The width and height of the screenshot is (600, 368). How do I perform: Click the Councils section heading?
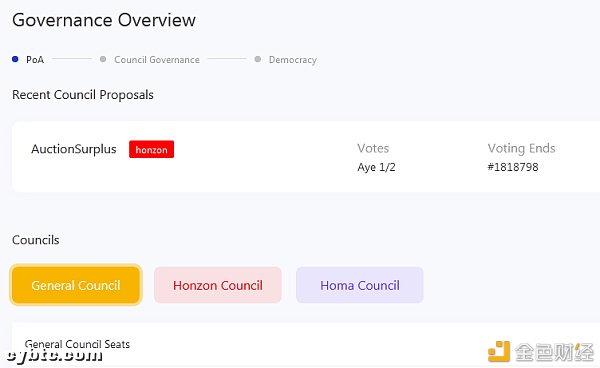coord(36,240)
